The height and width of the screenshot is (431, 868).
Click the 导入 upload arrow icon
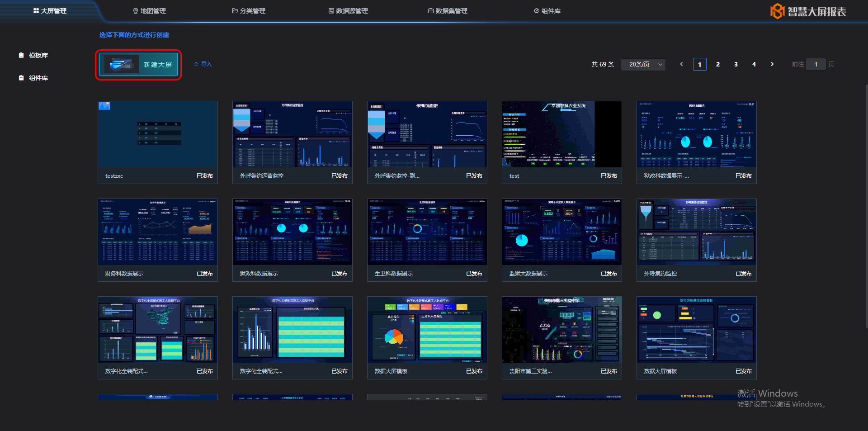196,64
